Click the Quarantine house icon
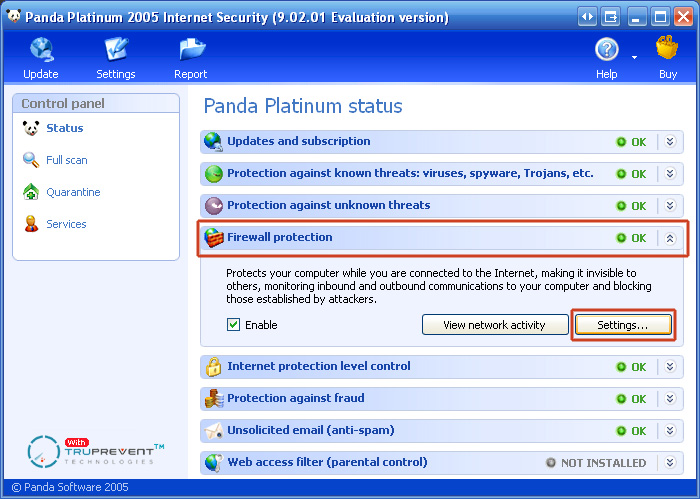Image resolution: width=700 pixels, height=499 pixels. pyautogui.click(x=31, y=192)
